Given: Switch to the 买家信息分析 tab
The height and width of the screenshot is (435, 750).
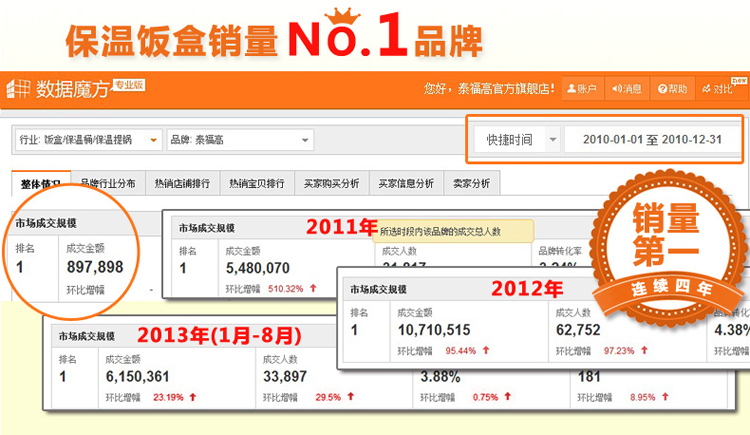Looking at the screenshot, I should (x=406, y=183).
